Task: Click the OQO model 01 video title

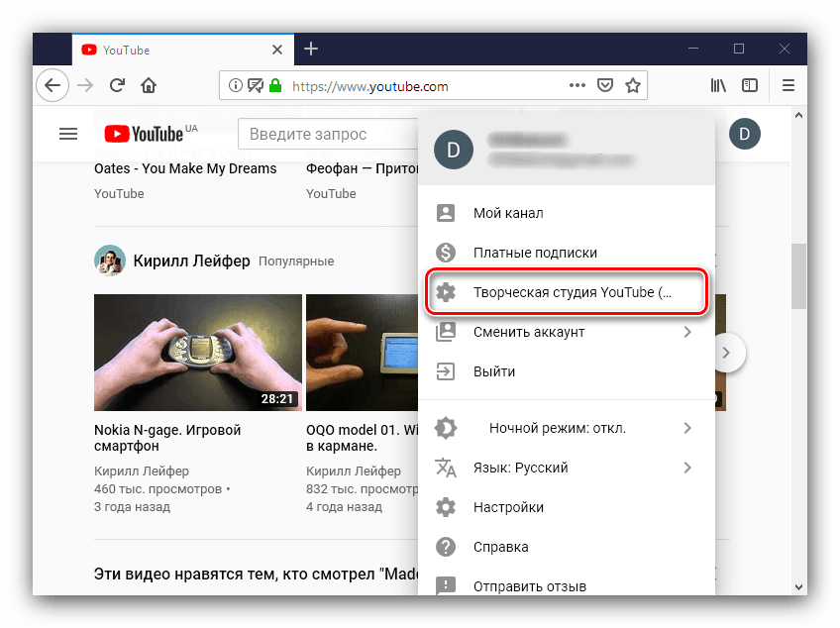Action: point(362,438)
